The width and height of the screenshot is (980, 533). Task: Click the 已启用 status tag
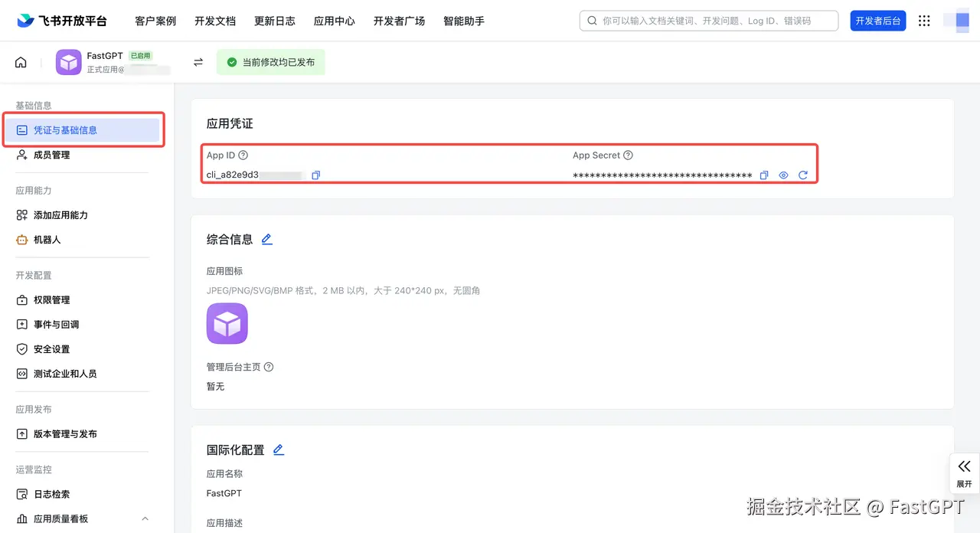(x=140, y=56)
